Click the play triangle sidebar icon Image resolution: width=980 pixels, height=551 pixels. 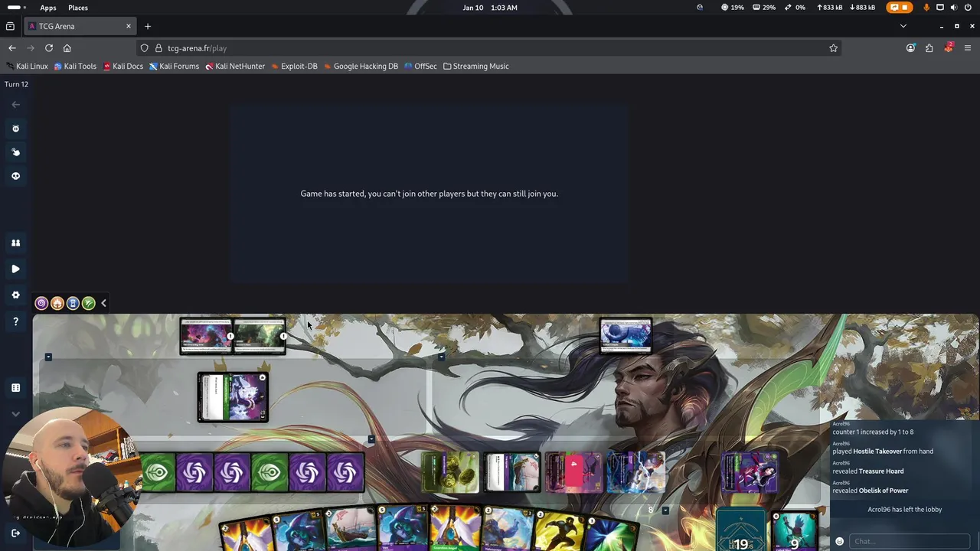pos(15,269)
